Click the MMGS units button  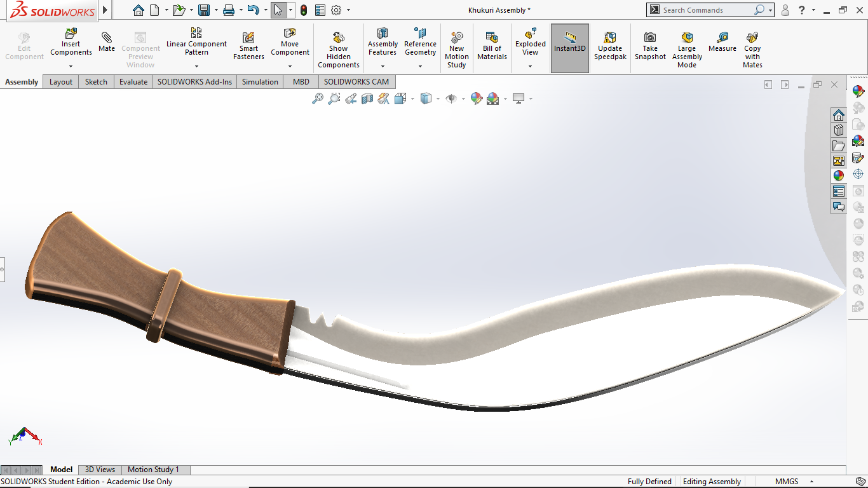(x=787, y=482)
